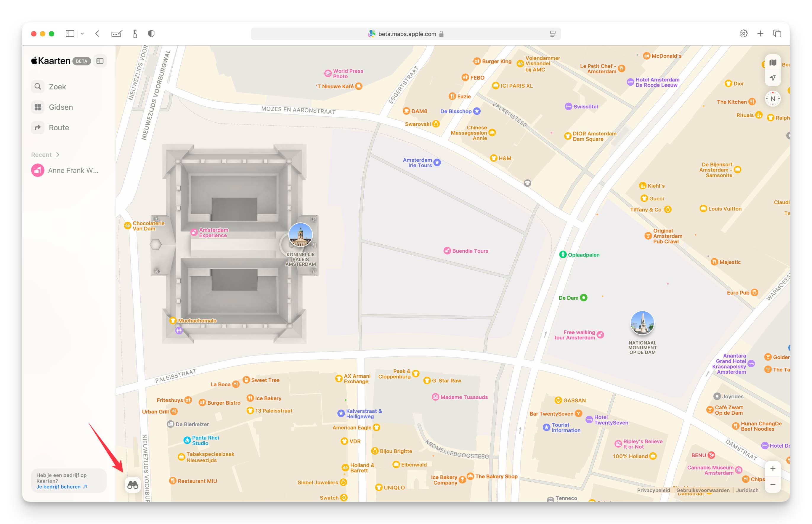Select the McDonald's pin
The height and width of the screenshot is (524, 812).
click(x=646, y=56)
